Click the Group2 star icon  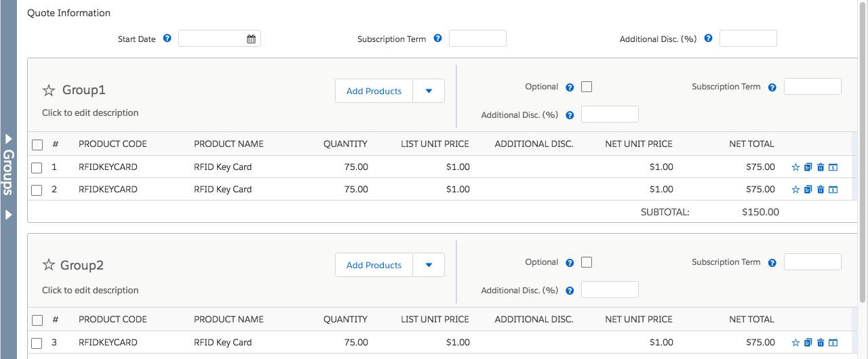pos(49,266)
